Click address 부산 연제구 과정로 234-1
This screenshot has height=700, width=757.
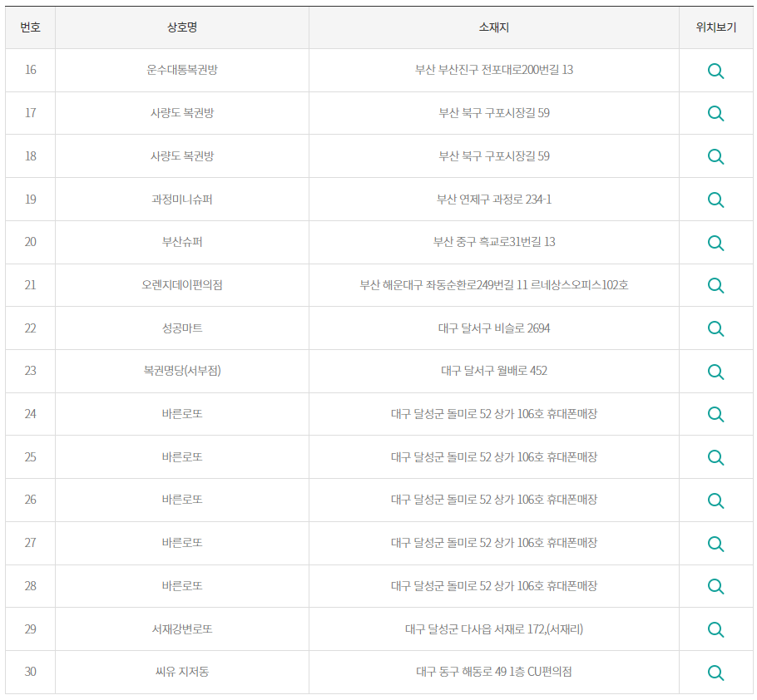(494, 200)
